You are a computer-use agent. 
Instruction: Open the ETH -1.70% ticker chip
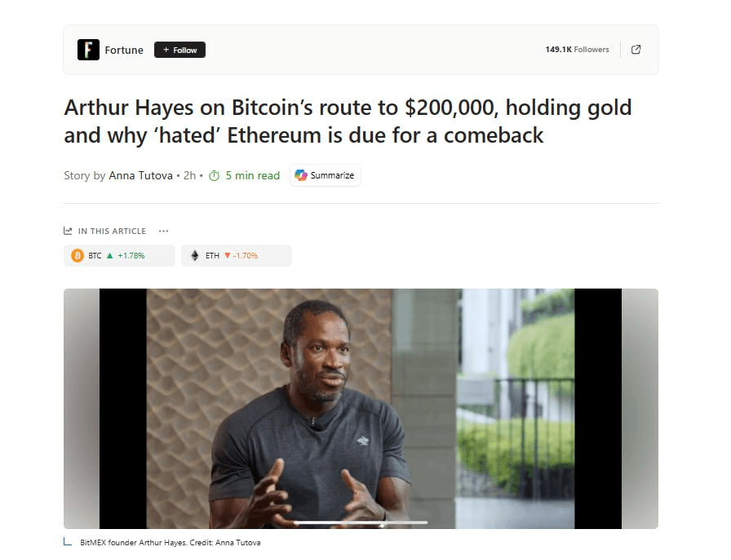(237, 256)
